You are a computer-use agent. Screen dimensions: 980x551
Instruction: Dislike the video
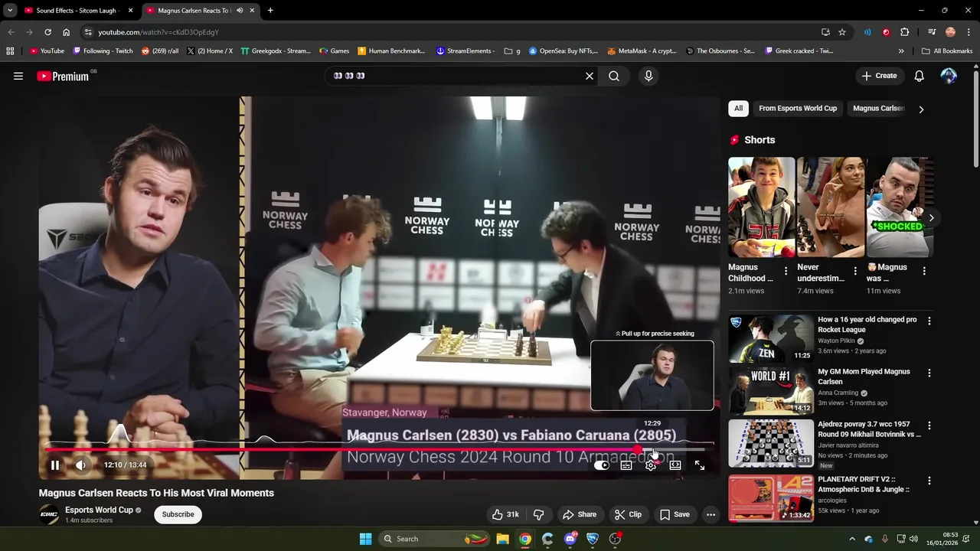click(x=538, y=514)
